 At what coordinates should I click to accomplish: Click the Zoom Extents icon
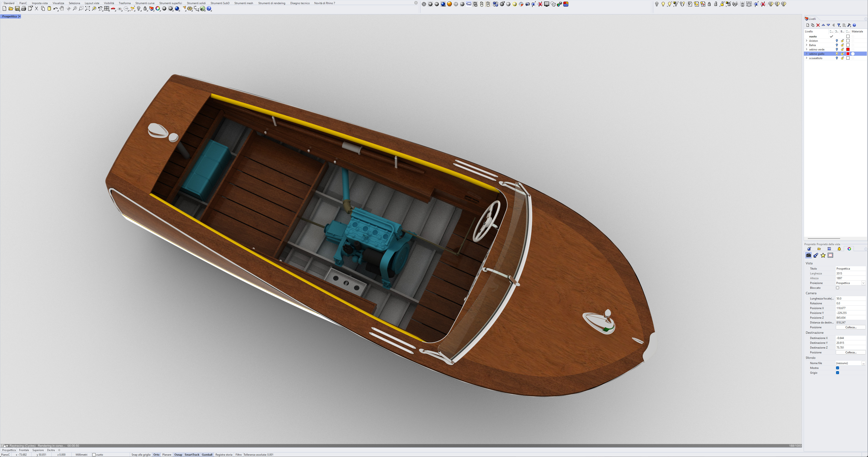tap(88, 9)
